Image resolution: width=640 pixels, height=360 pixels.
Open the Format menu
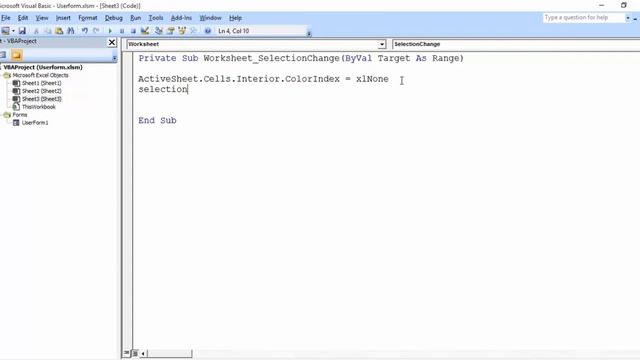[88, 18]
